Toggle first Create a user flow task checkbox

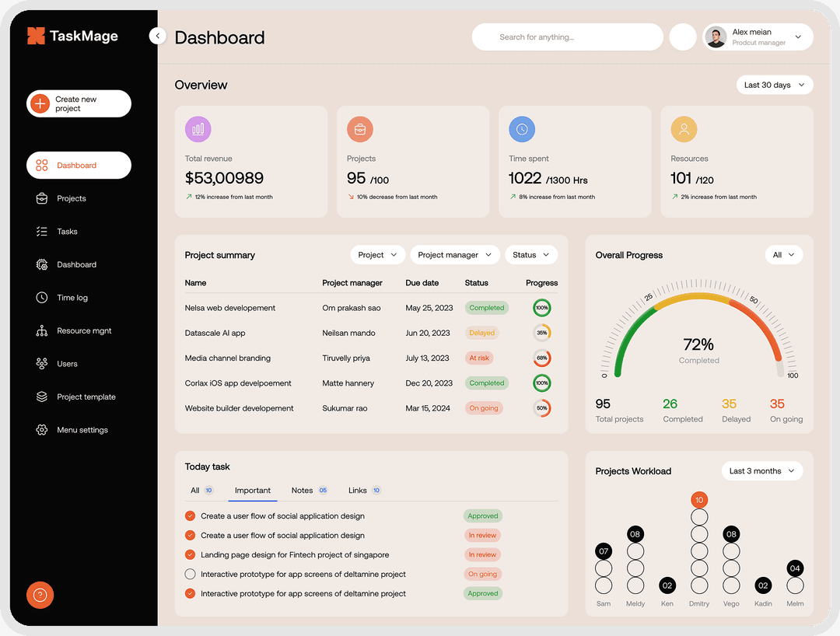(190, 515)
